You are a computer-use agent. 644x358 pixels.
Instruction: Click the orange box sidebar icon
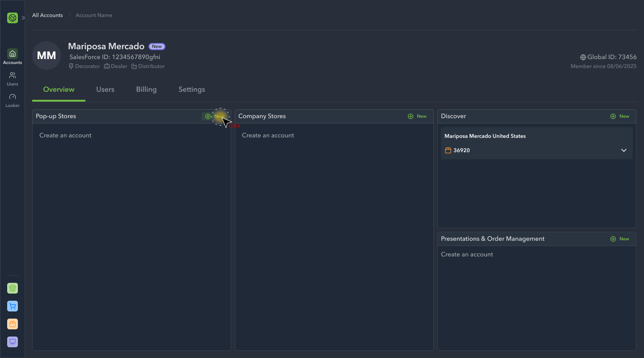[x=13, y=324]
